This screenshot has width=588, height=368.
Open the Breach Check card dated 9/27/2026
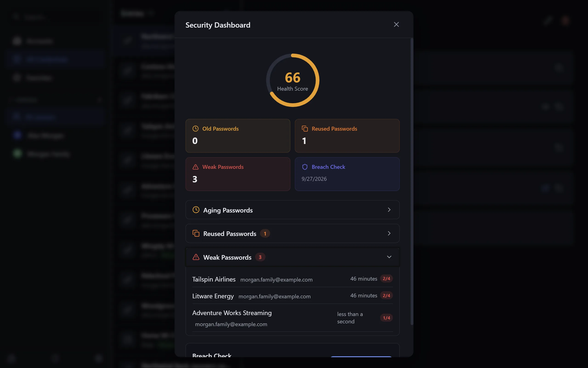[347, 174]
